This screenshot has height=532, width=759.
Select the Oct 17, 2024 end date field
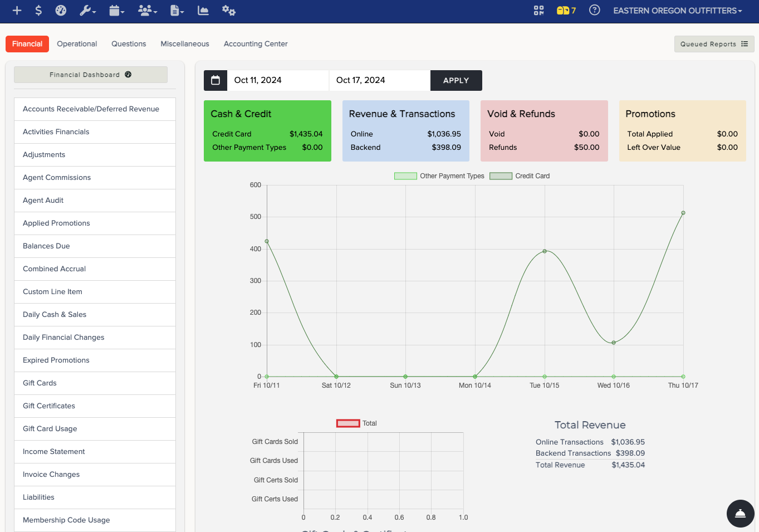(380, 80)
